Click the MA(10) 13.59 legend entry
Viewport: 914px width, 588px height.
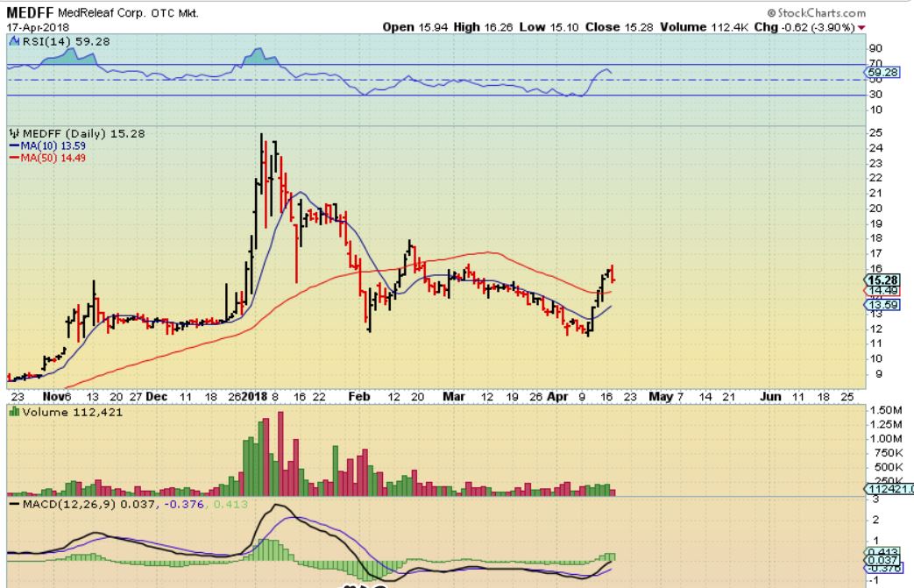pos(53,145)
